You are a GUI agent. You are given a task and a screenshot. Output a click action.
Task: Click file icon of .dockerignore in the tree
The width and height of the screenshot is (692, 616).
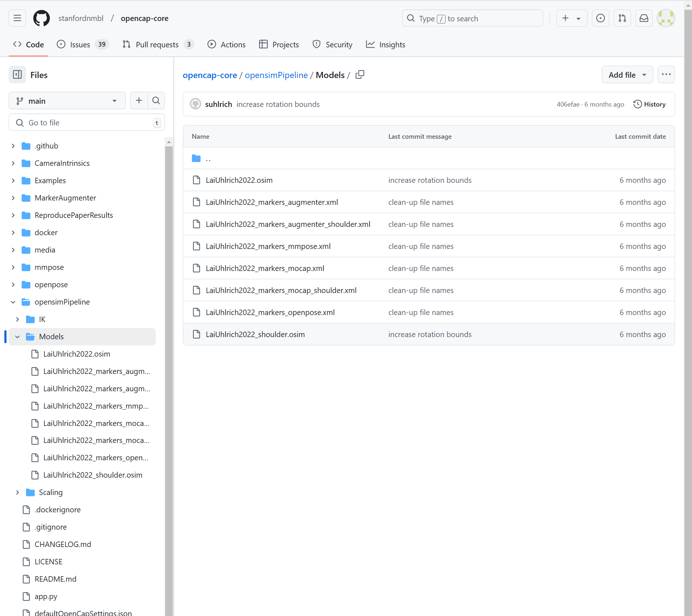[26, 509]
